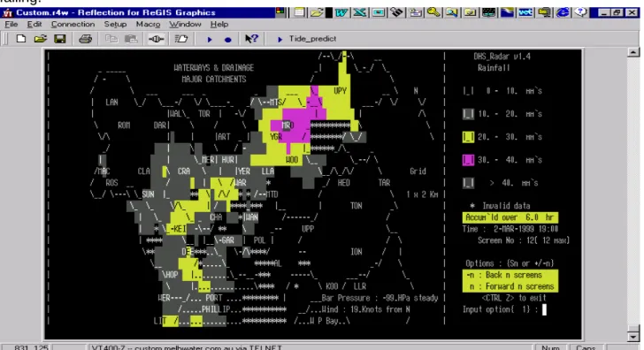Start recording with the blue circle icon
644x350 pixels.
[x=228, y=40]
